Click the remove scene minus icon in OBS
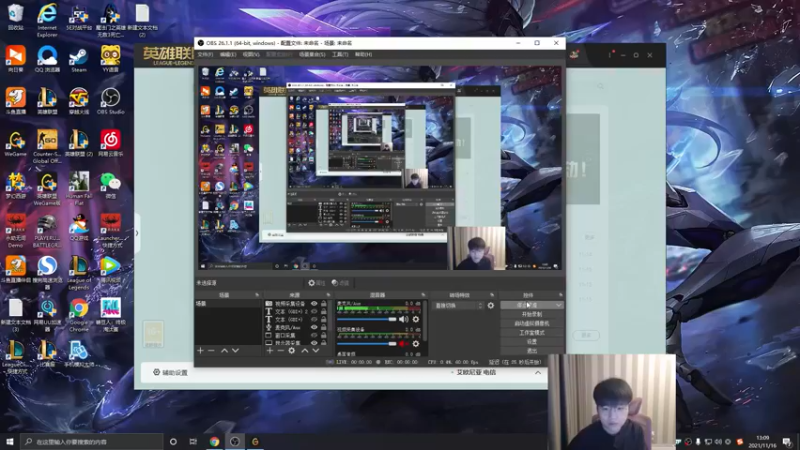Viewport: 800px width, 450px height. tap(211, 351)
